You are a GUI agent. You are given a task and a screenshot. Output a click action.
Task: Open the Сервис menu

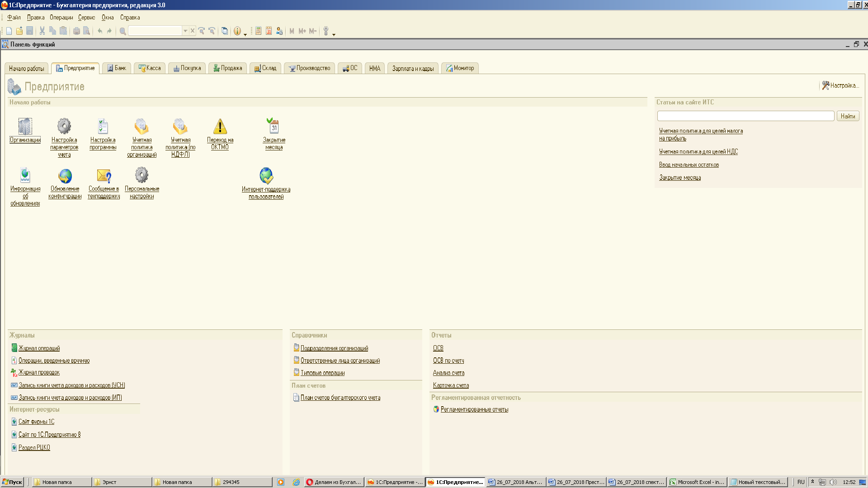(86, 17)
